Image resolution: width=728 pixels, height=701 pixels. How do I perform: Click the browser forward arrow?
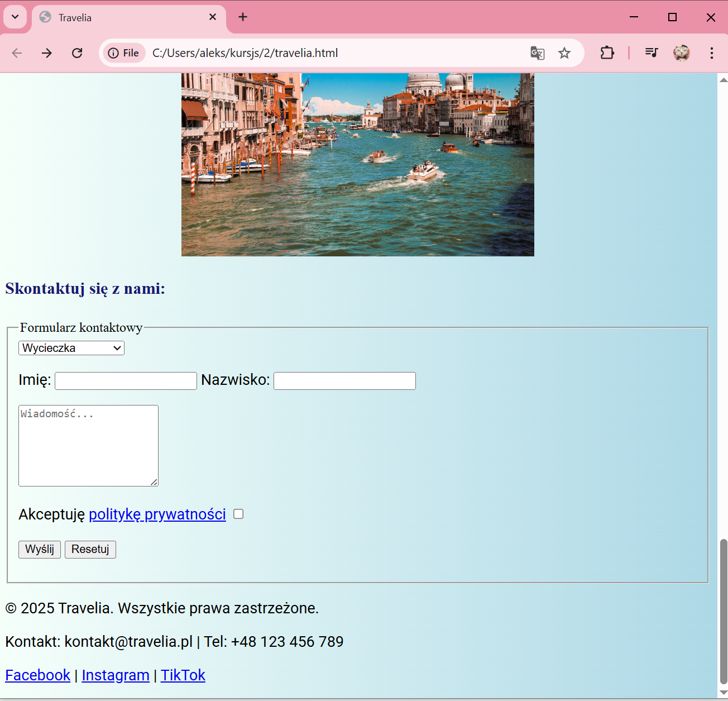coord(47,53)
